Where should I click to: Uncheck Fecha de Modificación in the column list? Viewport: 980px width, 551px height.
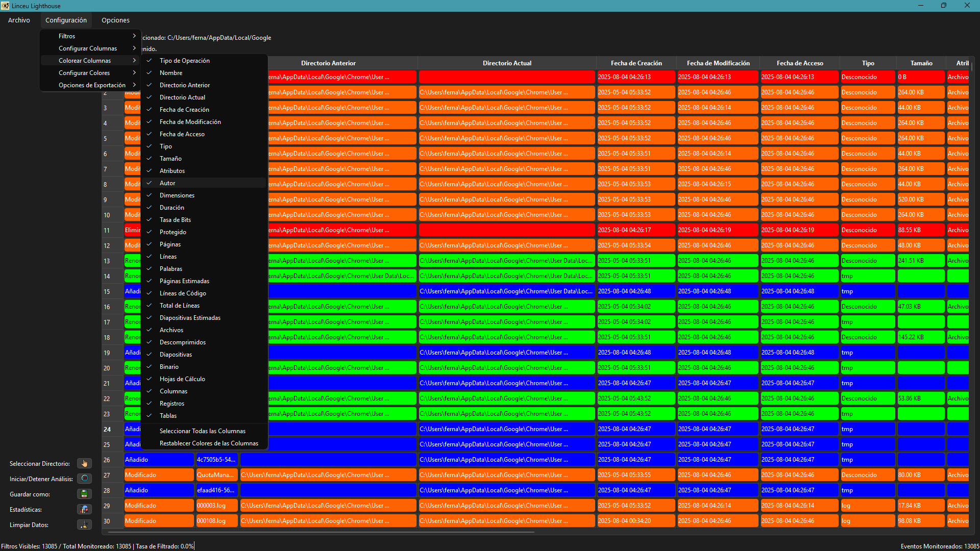tap(190, 122)
